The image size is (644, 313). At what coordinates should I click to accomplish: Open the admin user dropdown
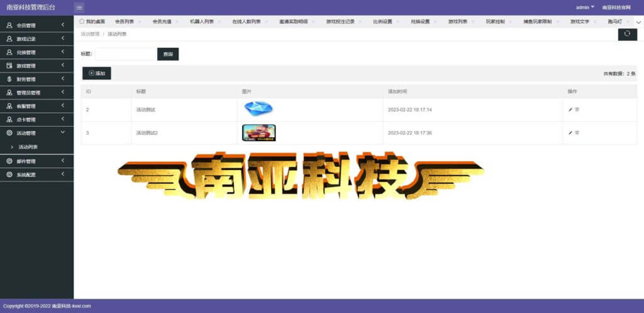[x=585, y=8]
